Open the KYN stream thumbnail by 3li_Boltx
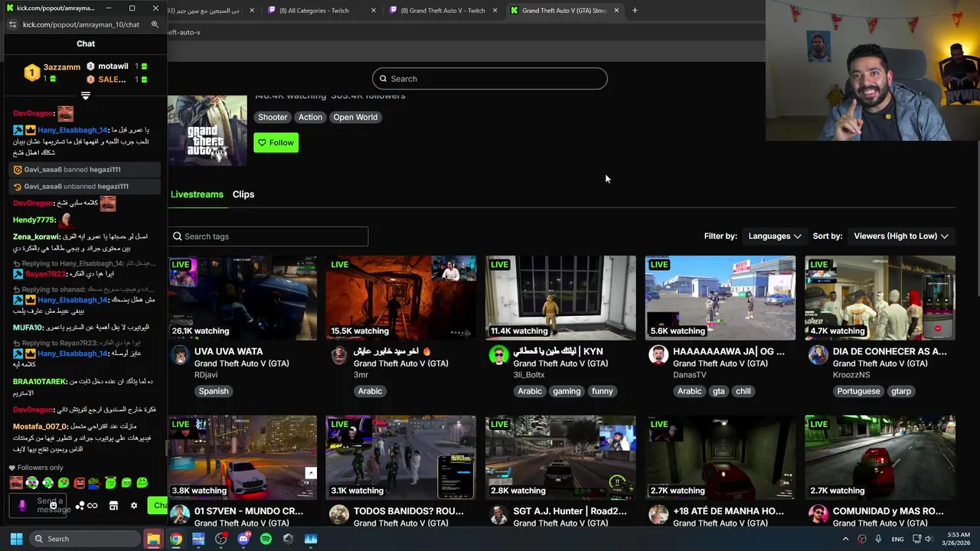The height and width of the screenshot is (551, 980). (x=560, y=298)
